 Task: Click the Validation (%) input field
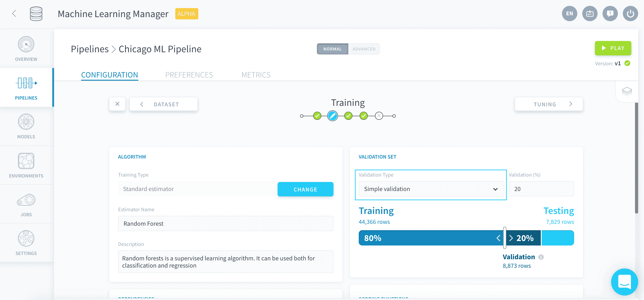pos(541,189)
